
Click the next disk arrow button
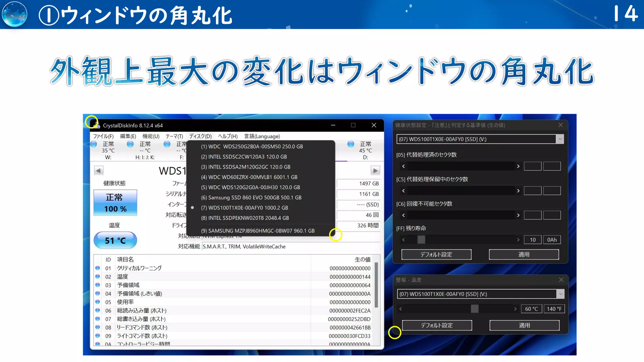tap(375, 171)
